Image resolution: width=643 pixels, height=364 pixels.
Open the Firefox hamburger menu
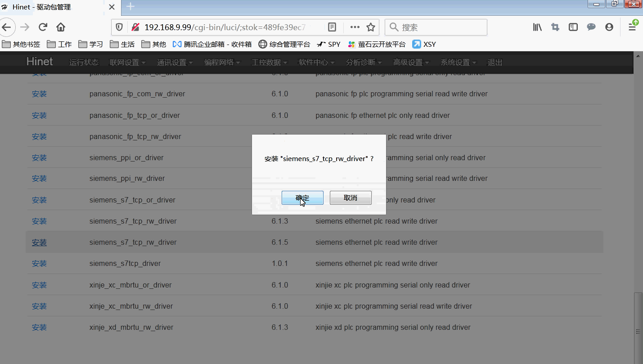tap(632, 27)
